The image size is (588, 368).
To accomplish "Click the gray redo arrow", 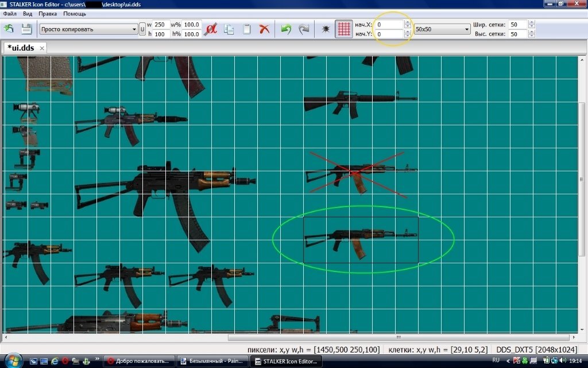I will tap(304, 29).
